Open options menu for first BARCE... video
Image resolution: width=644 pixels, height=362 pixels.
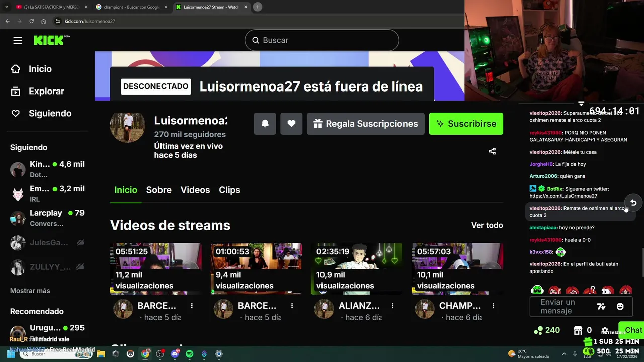pos(192,306)
